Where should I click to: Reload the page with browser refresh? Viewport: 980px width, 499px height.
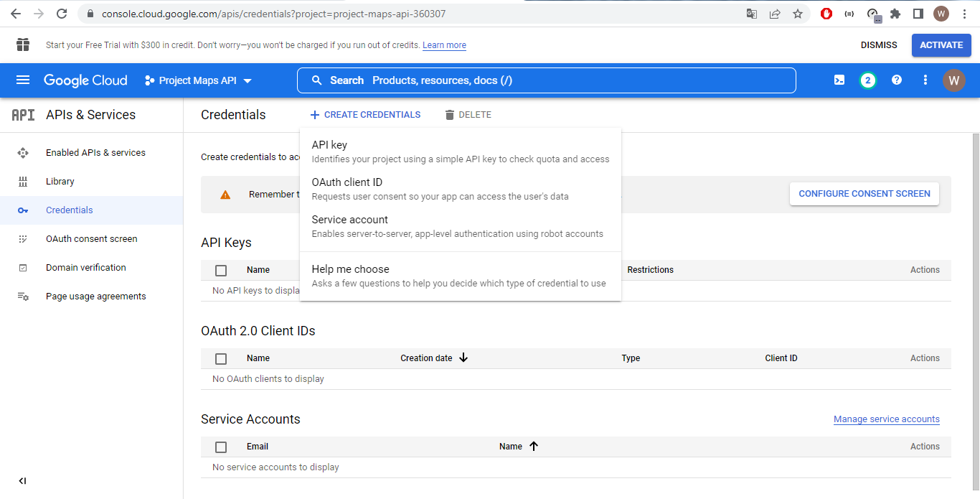point(62,14)
